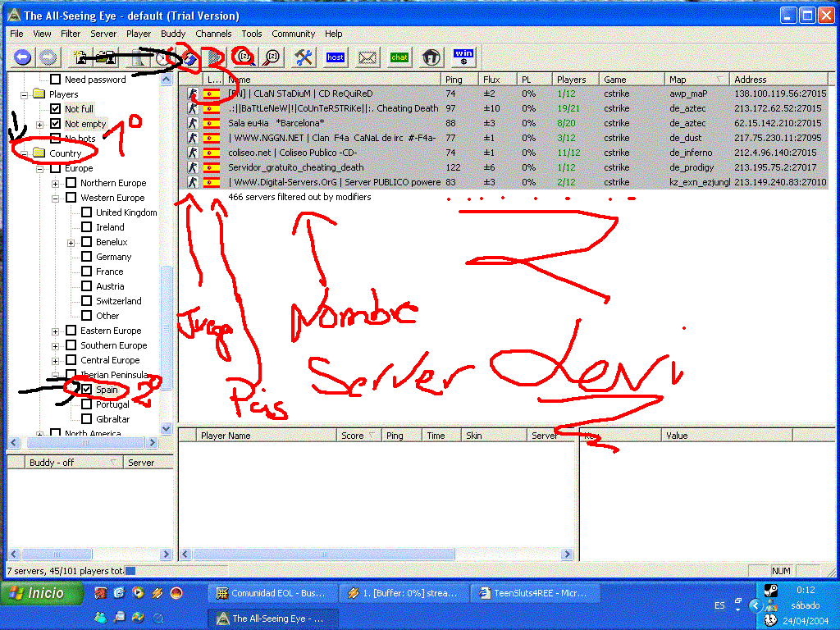Screen dimensions: 840x630
Task: Collapse the Western Europe node
Action: 55,199
